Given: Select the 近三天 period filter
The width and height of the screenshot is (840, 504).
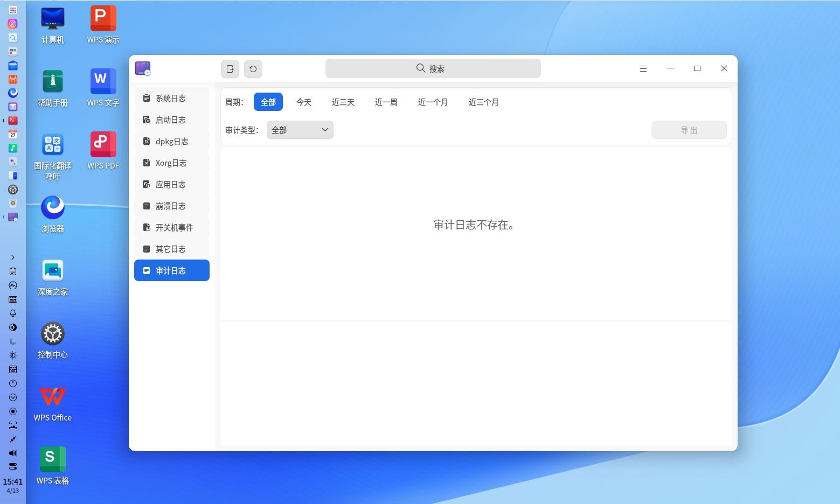Looking at the screenshot, I should [343, 102].
